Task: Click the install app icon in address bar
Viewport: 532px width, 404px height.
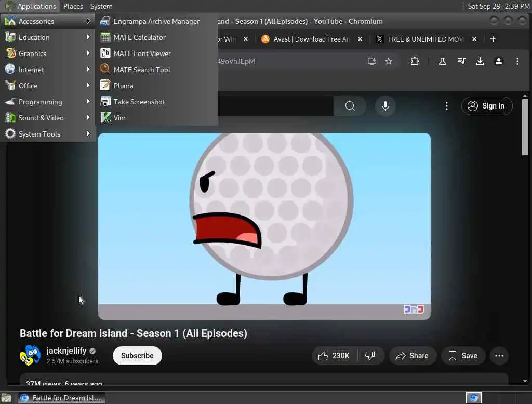Action: click(372, 61)
